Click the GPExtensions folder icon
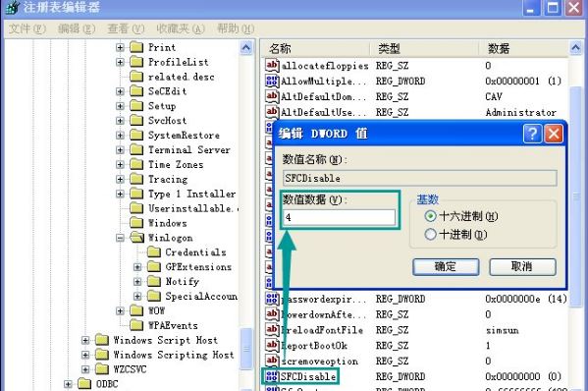588x391 pixels. (x=154, y=267)
